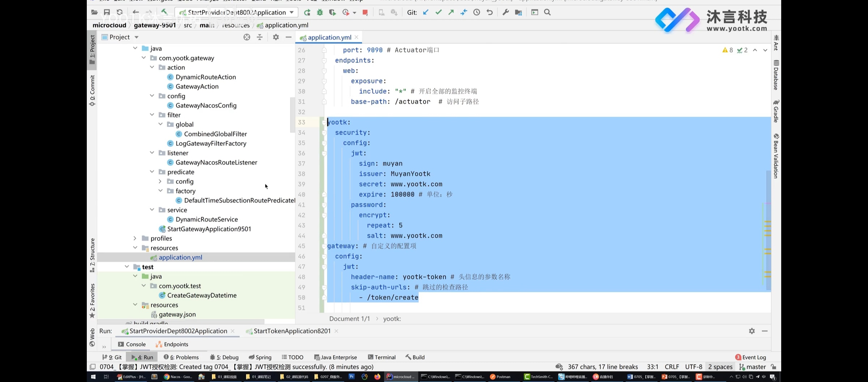
Task: Toggle fold of gateway block at line 45
Action: pyautogui.click(x=324, y=246)
